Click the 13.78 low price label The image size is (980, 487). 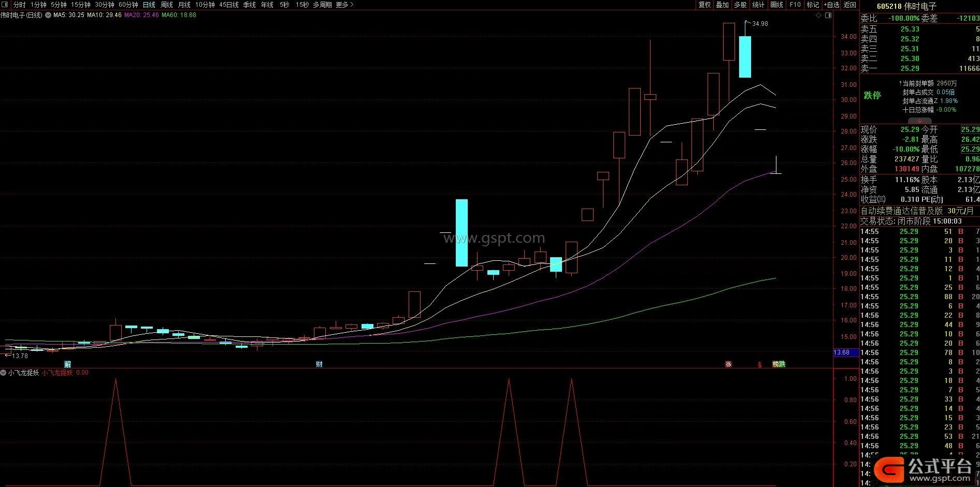[20, 356]
